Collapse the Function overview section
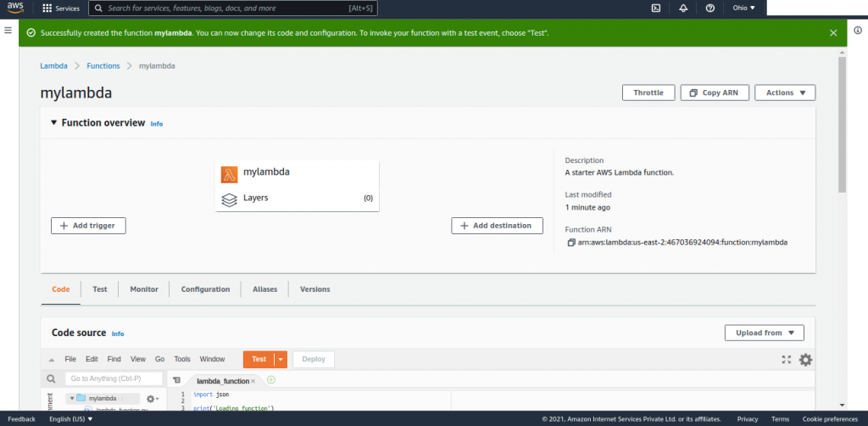 (53, 122)
